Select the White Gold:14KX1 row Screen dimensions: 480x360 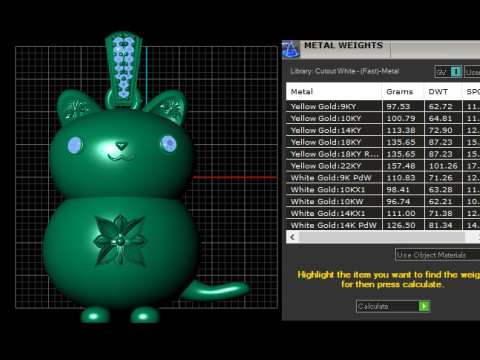(x=383, y=213)
